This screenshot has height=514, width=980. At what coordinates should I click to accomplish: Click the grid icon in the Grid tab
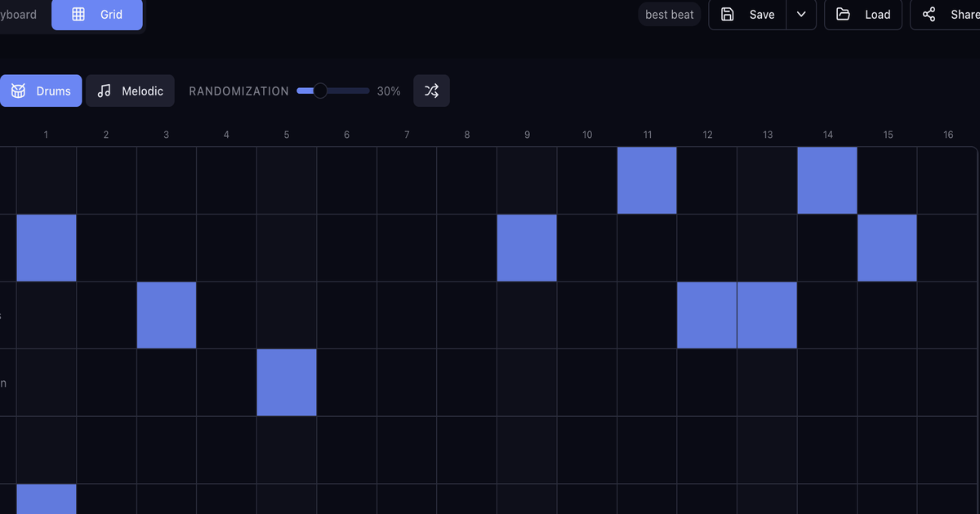(x=78, y=15)
